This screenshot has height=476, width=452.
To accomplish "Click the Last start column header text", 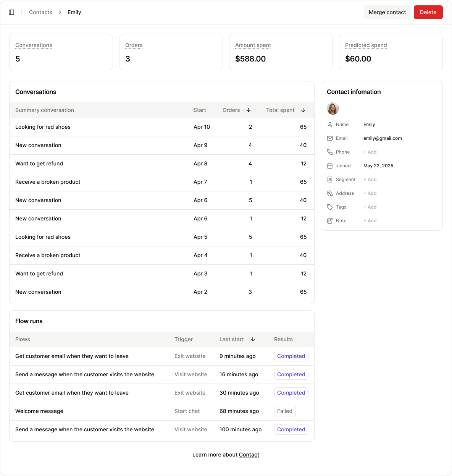I will 232,339.
